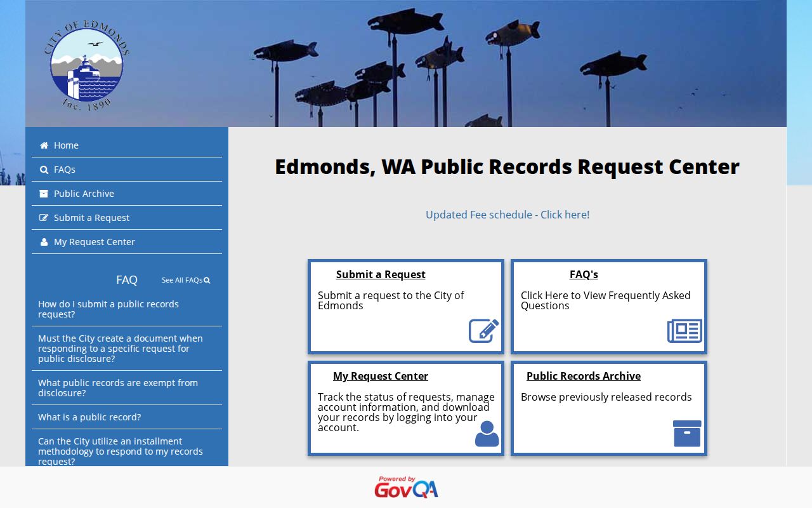Click the 'FAQ's' card heading

[x=584, y=274]
